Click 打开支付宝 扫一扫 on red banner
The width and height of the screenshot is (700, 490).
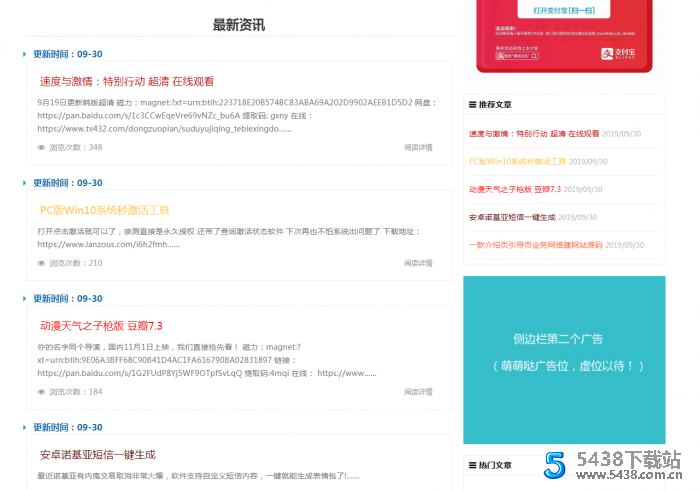tap(563, 10)
